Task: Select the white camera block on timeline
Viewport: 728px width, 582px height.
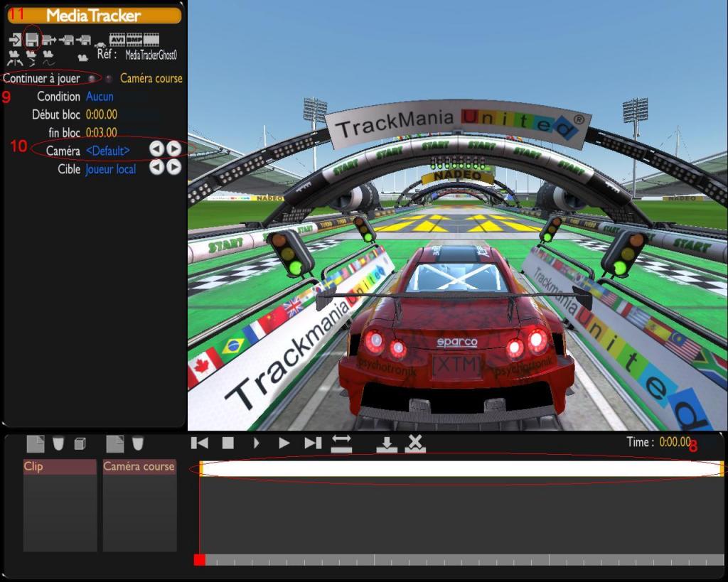Action: coord(461,469)
